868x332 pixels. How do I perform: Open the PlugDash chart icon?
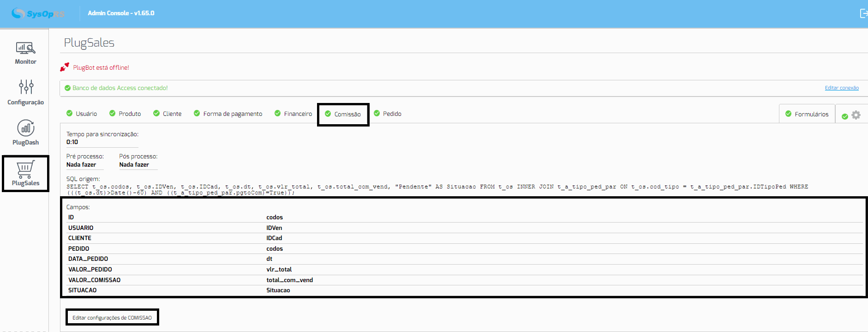(x=25, y=128)
